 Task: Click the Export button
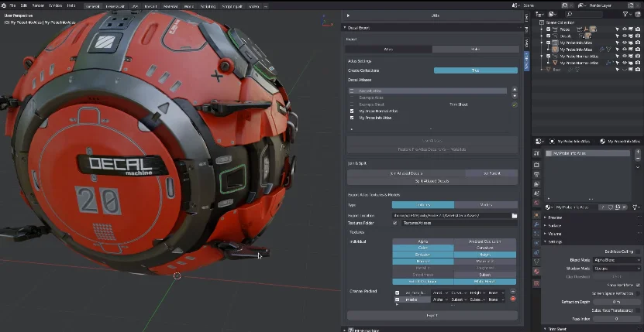[432, 316]
